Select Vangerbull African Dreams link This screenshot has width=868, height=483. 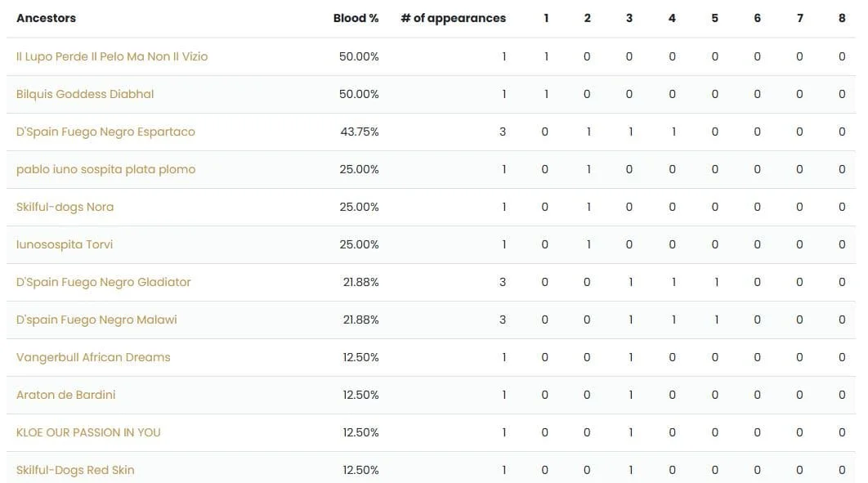[x=93, y=357]
